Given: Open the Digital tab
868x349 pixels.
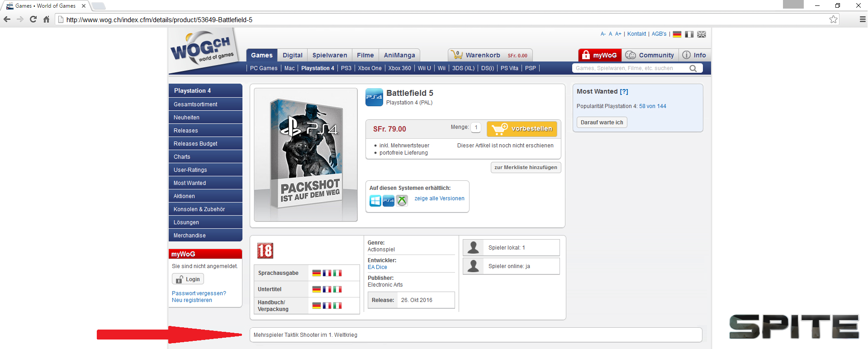Looking at the screenshot, I should (293, 55).
